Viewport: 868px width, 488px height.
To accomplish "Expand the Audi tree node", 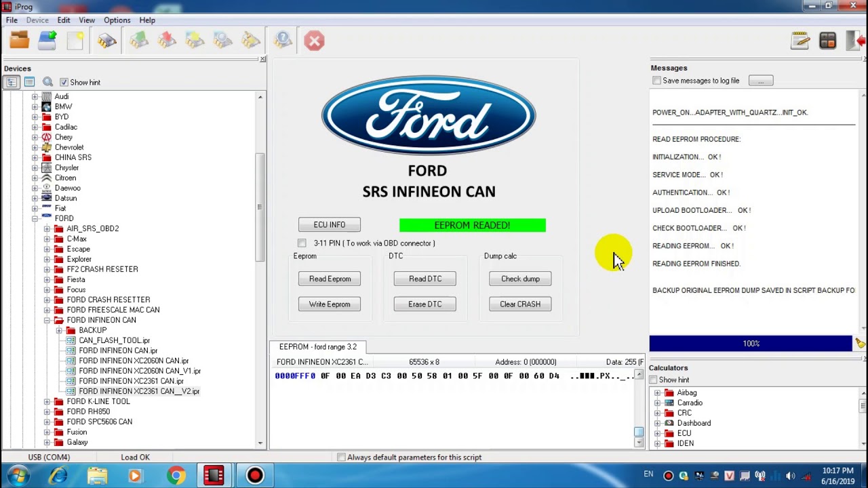I will tap(35, 96).
